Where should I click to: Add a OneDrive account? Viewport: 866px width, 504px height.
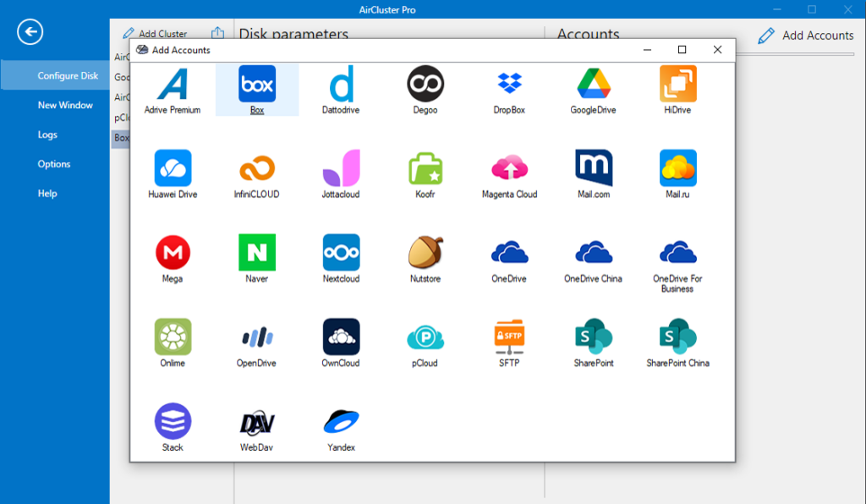tap(509, 252)
